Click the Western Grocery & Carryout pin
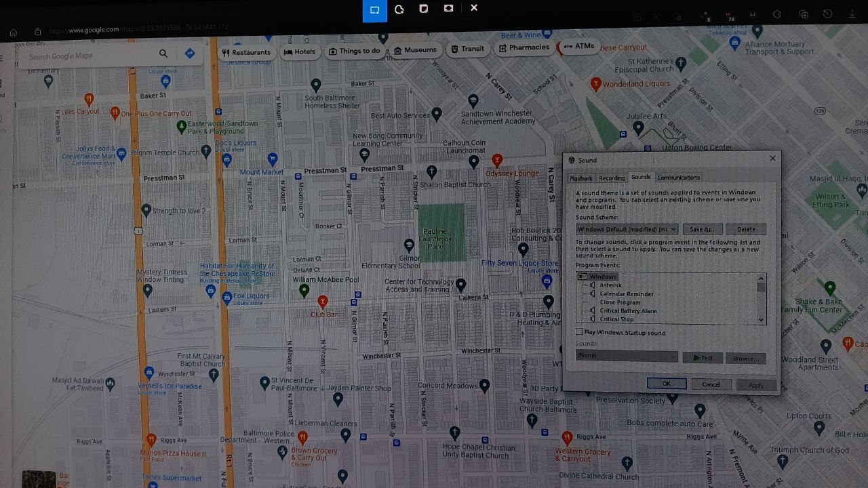Viewport: 868px width, 488px height. [x=567, y=438]
